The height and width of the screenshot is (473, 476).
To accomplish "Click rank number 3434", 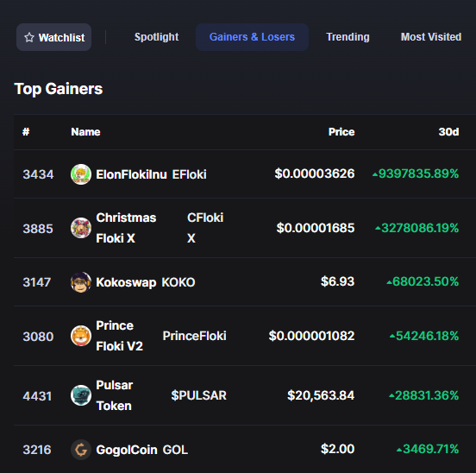I will [38, 174].
